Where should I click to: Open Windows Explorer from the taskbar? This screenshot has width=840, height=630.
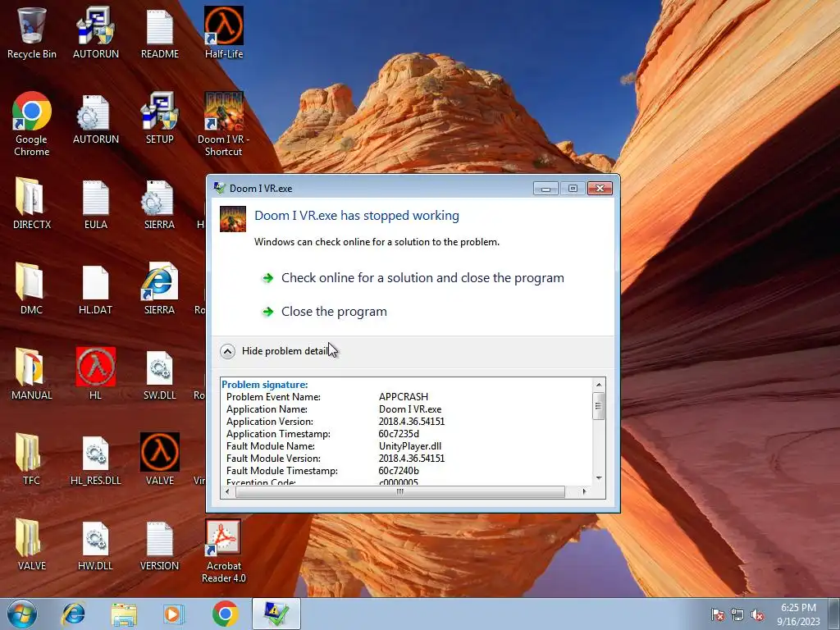(124, 614)
